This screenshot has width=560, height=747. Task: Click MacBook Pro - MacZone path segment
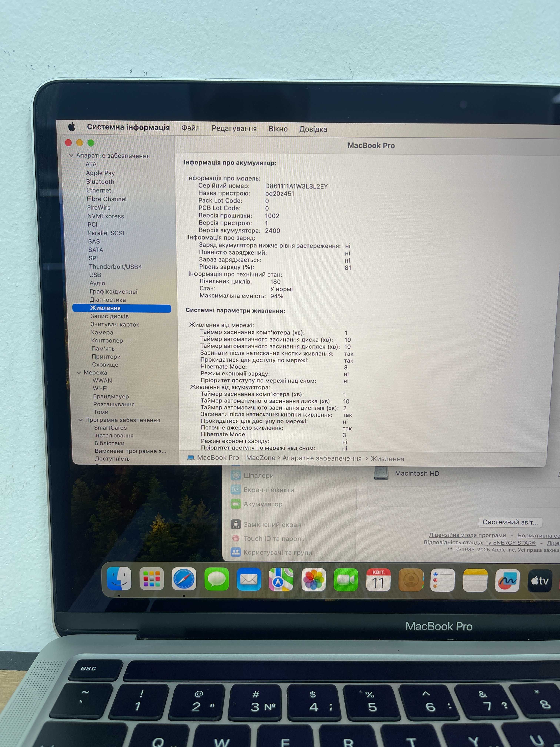tap(236, 458)
